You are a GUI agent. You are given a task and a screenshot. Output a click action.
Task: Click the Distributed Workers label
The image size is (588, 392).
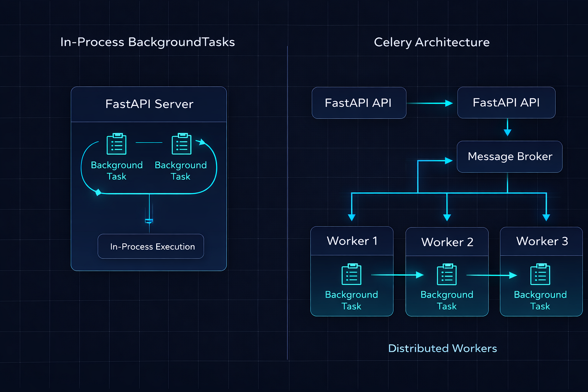pos(442,348)
